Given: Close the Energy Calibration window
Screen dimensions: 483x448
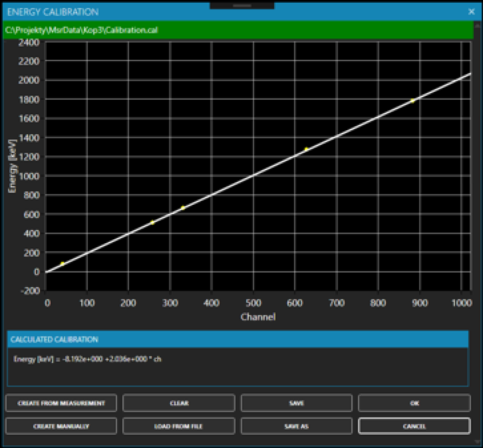Looking at the screenshot, I should tap(471, 12).
